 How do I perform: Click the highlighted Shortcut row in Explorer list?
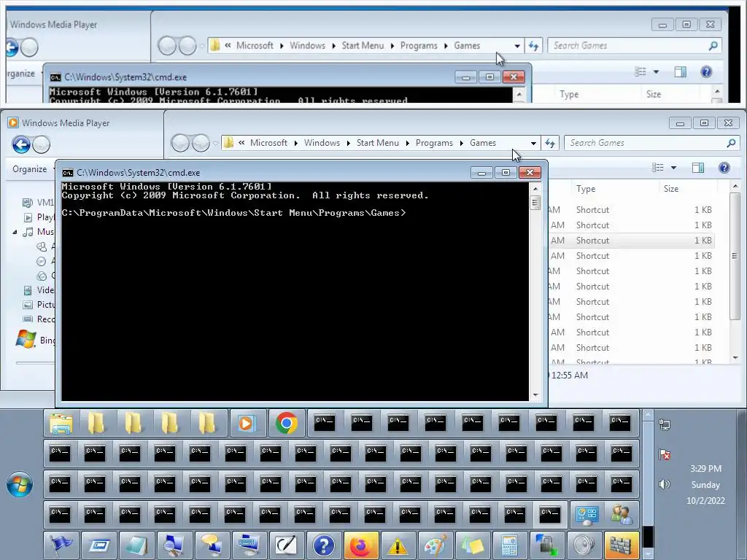pos(631,241)
